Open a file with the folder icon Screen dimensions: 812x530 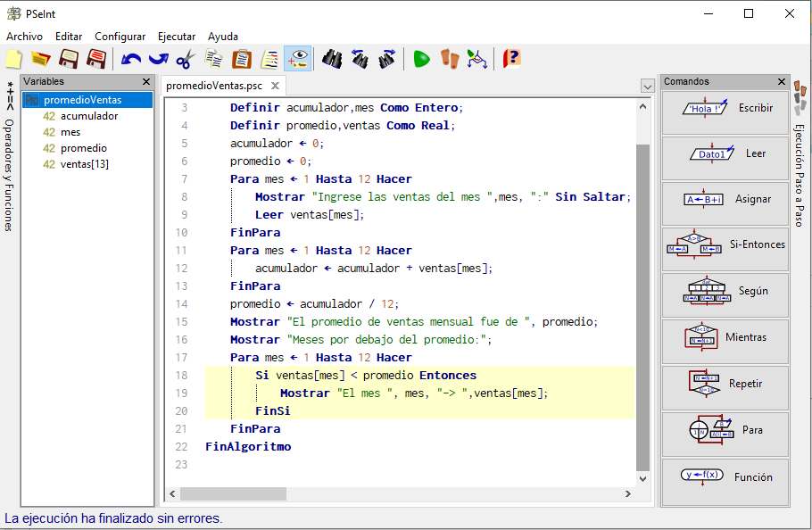coord(40,59)
